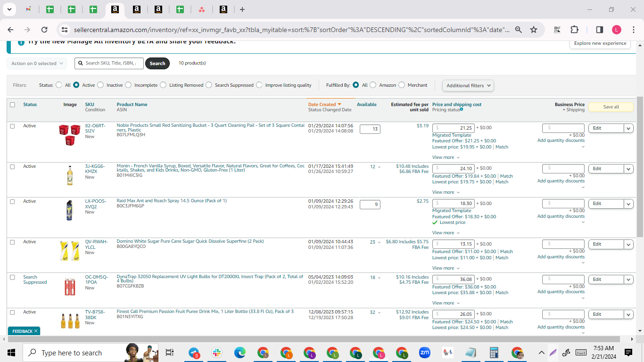The width and height of the screenshot is (644, 362).
Task: Open Task View on the taskbar
Action: pos(170,353)
